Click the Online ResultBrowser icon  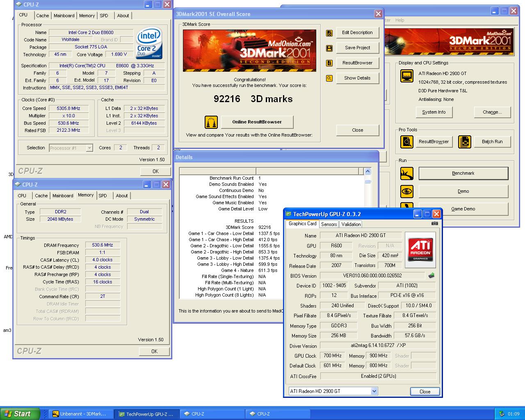click(211, 122)
